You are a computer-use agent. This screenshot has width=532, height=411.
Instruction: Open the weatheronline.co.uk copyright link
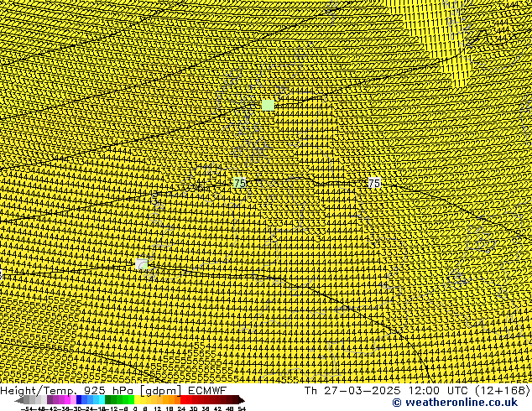pos(455,403)
